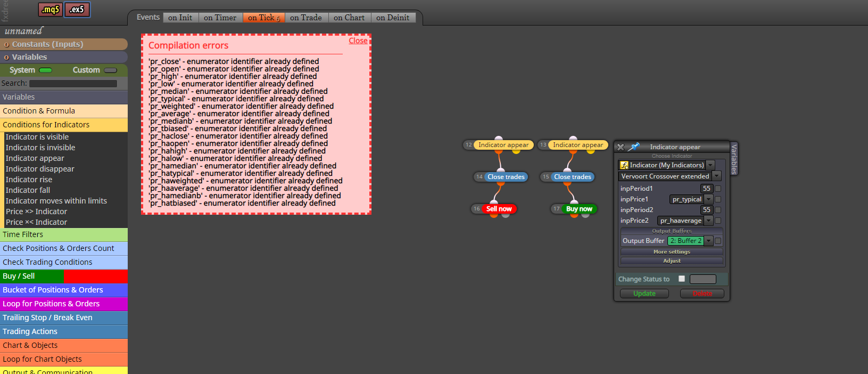Click the red Delete button

click(702, 294)
